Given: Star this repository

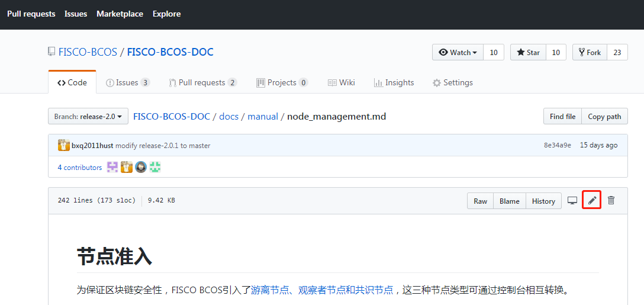Looking at the screenshot, I should 528,53.
